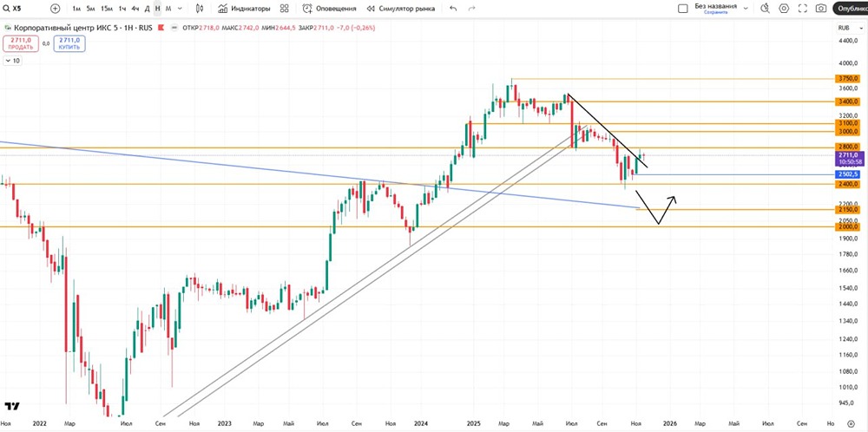Screen dimensions: 868x432
Task: Click the ПРОДАТЬ sell button
Action: click(21, 43)
